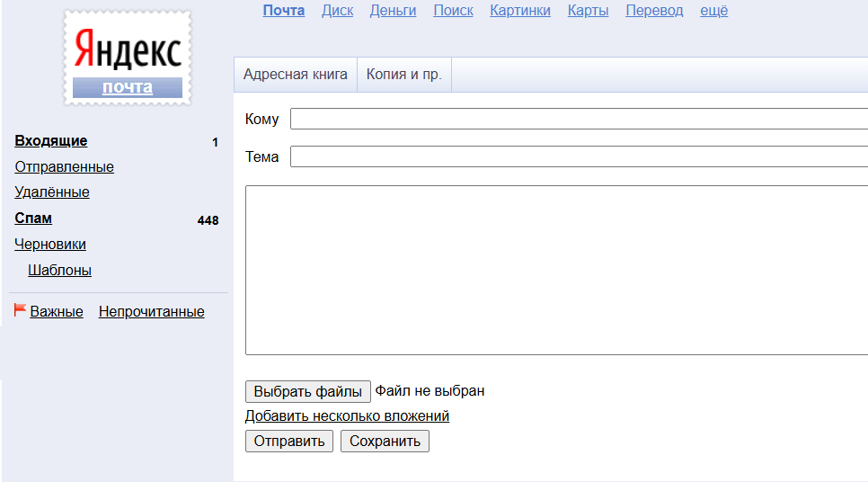Click the Тема subject field
The image size is (868, 482).
(575, 156)
